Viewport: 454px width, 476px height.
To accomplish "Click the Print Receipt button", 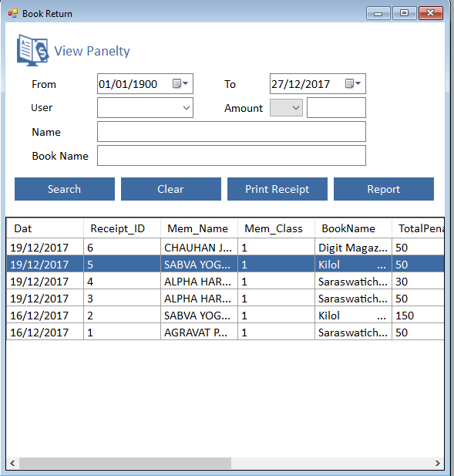I will point(277,189).
